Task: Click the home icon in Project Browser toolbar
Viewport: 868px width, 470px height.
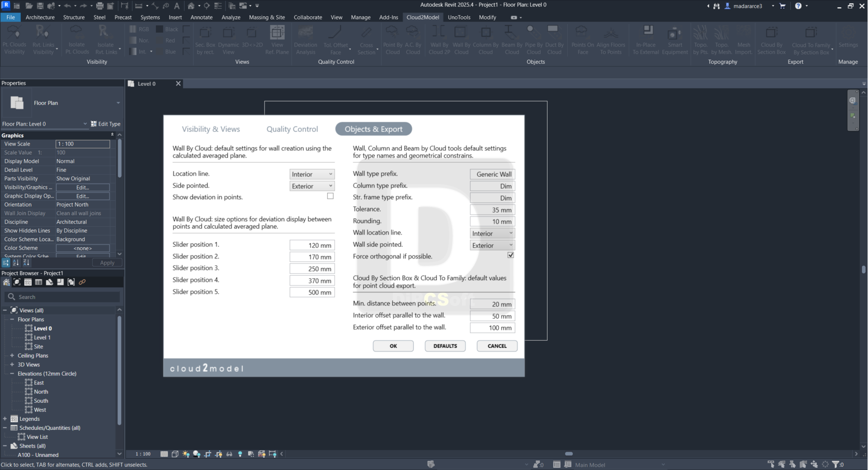Action: 6,282
